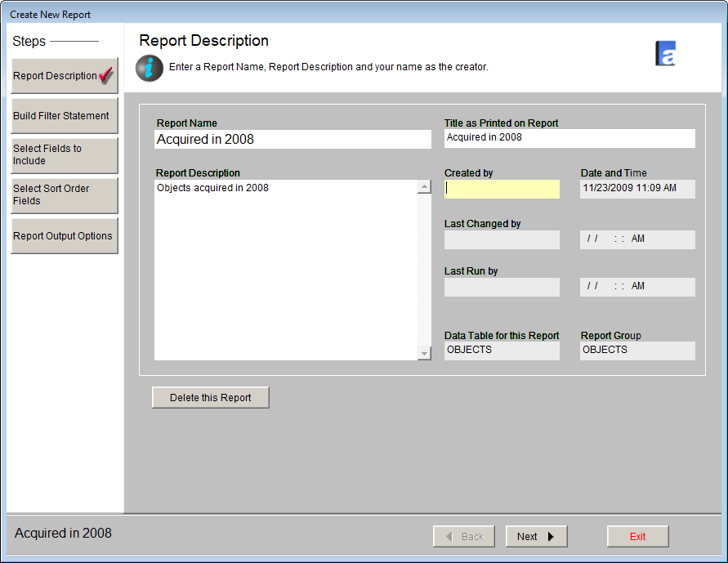Click the Delete this Report button
728x563 pixels.
point(210,397)
